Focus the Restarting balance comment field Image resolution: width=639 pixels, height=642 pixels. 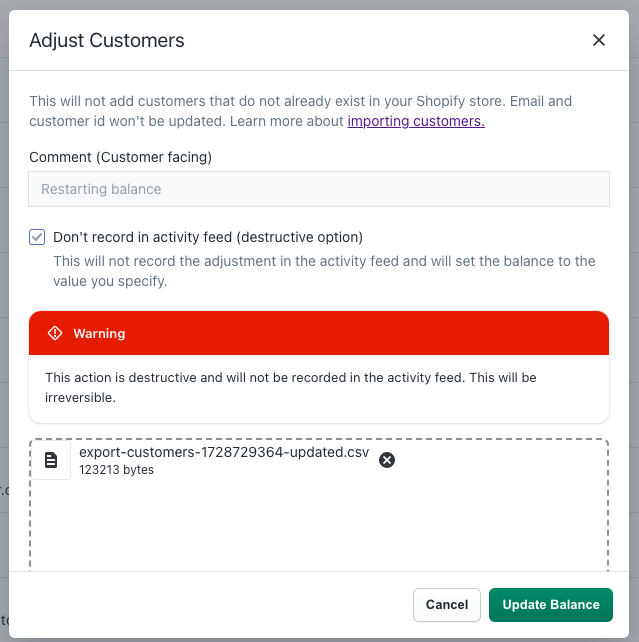(x=319, y=189)
